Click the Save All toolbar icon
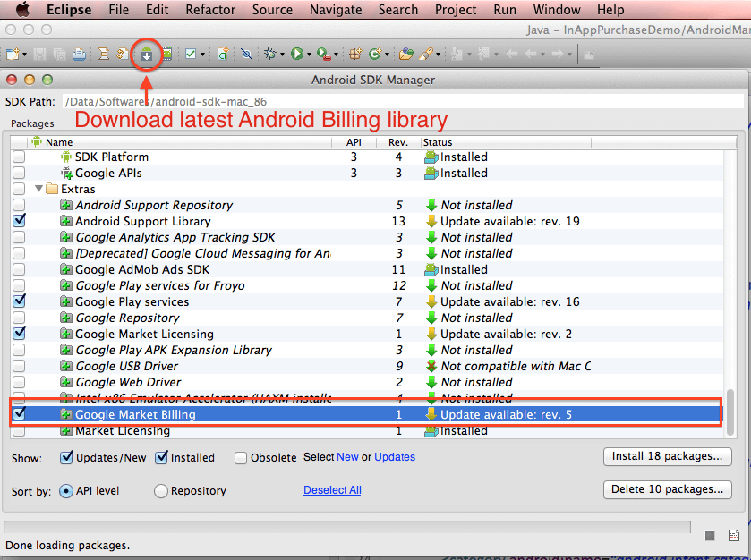751x560 pixels. (59, 54)
